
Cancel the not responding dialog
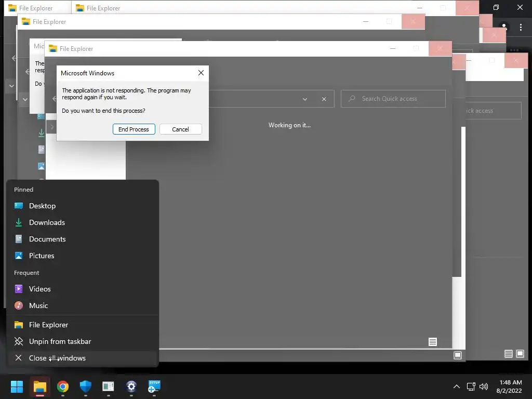pos(180,129)
